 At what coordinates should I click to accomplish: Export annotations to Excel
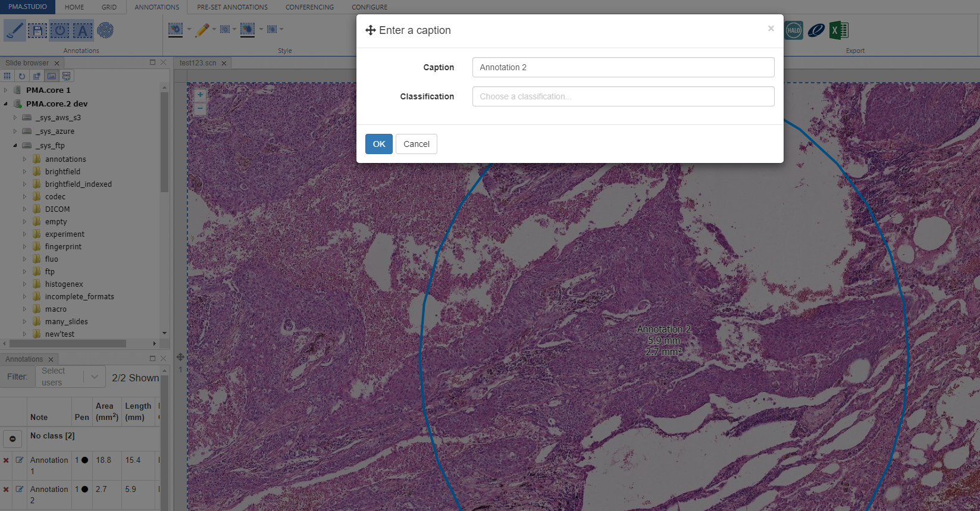coord(838,30)
